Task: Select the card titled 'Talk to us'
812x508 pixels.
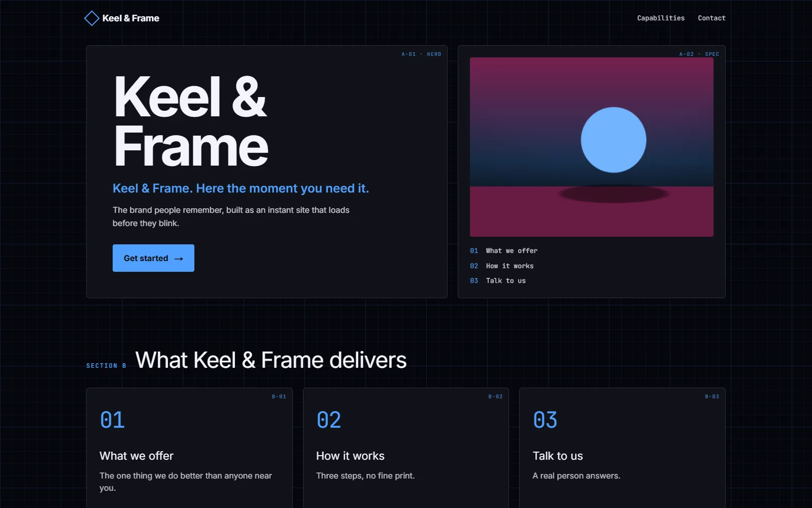Action: (x=622, y=448)
